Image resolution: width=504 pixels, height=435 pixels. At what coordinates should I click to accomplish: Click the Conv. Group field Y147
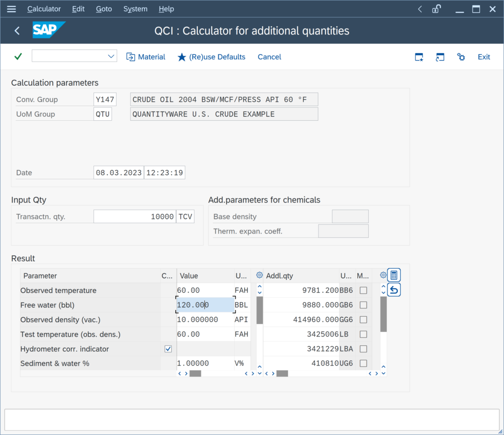[105, 100]
